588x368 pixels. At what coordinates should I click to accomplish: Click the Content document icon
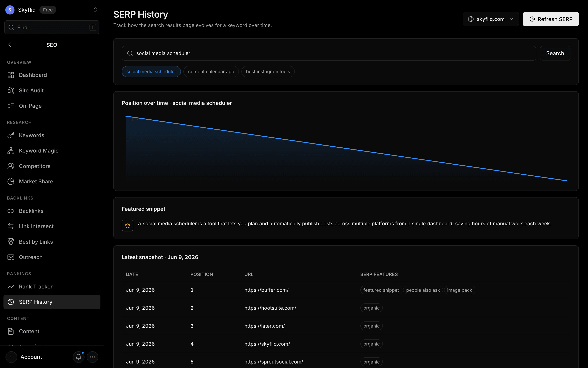[x=11, y=331]
